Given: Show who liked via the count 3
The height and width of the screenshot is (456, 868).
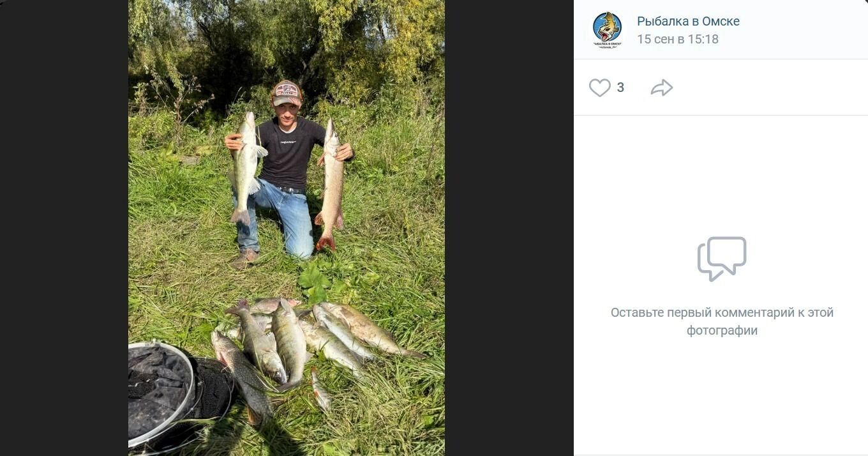Looking at the screenshot, I should pos(620,87).
